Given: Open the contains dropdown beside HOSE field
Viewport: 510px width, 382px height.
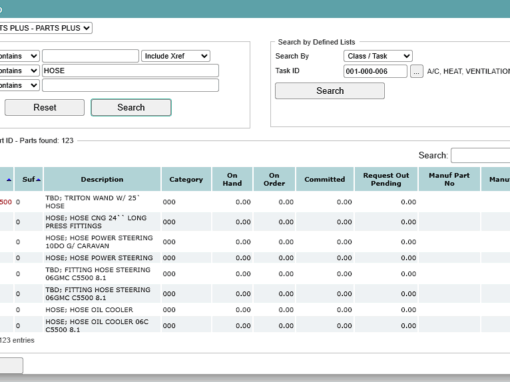Looking at the screenshot, I should point(19,71).
